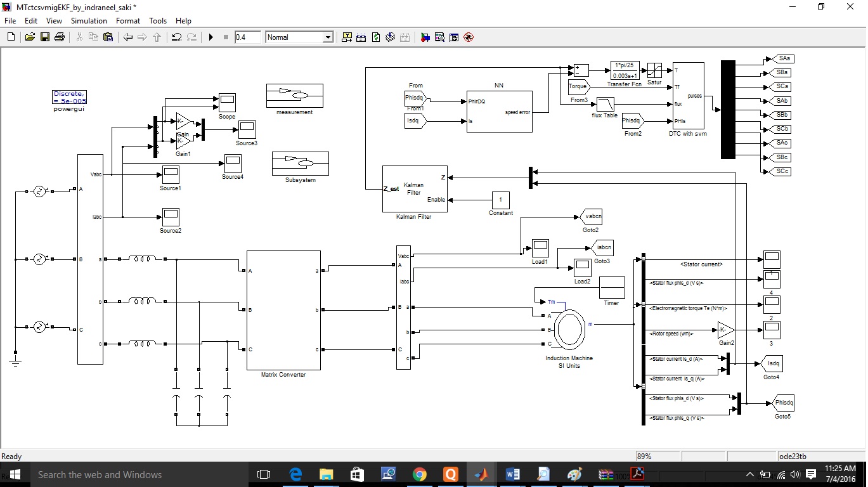Open the File menu
The height and width of the screenshot is (487, 868).
point(10,21)
